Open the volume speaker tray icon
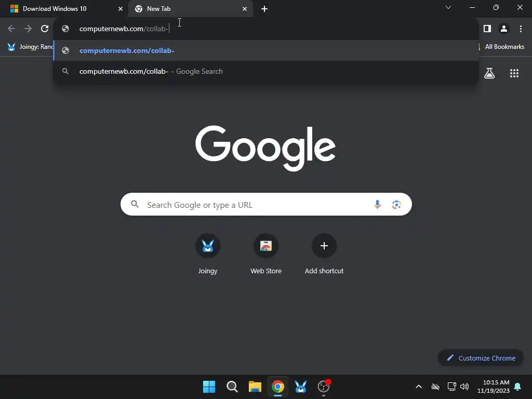This screenshot has height=399, width=532. (464, 387)
